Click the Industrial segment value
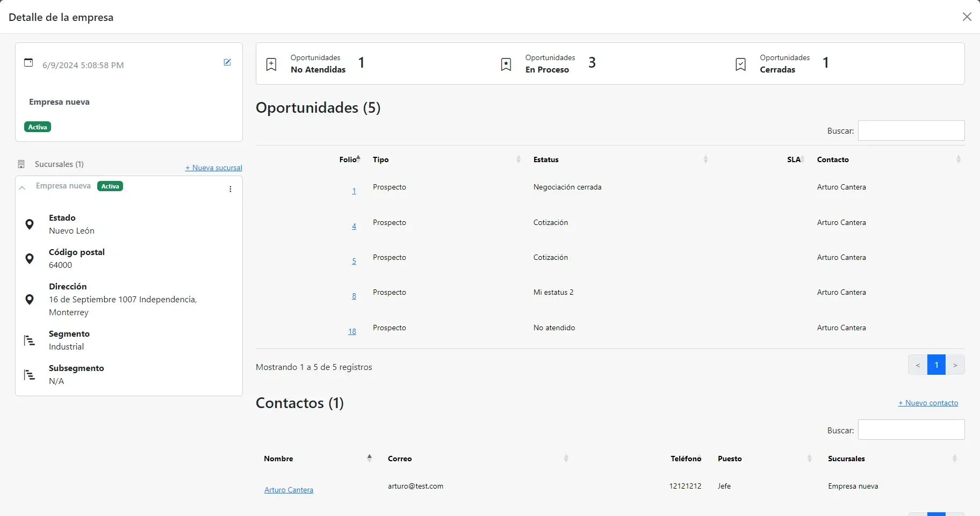 coord(66,346)
